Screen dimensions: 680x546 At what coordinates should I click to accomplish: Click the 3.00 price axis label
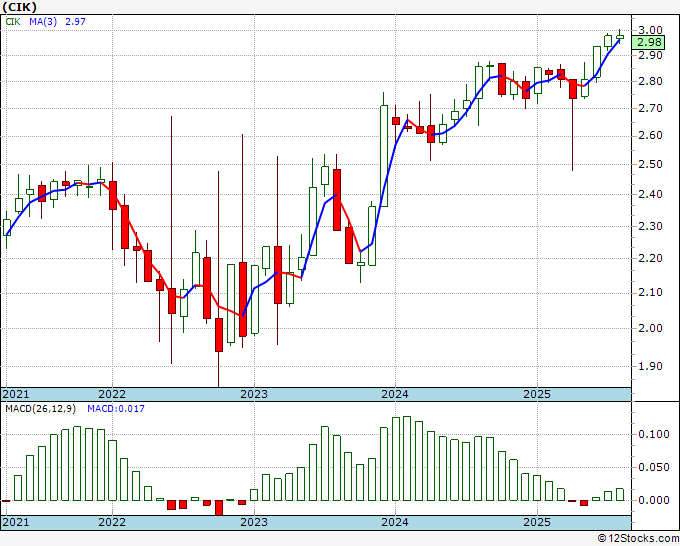point(651,30)
